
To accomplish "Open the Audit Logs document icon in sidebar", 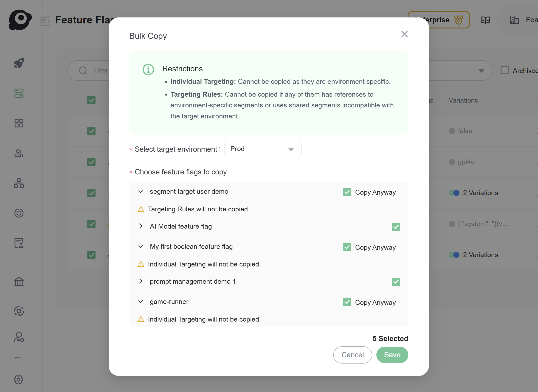I will tap(19, 243).
